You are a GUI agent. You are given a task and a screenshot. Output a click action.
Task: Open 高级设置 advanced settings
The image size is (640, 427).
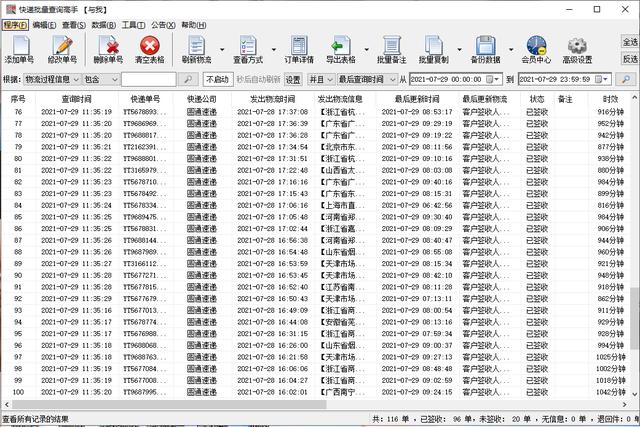578,46
